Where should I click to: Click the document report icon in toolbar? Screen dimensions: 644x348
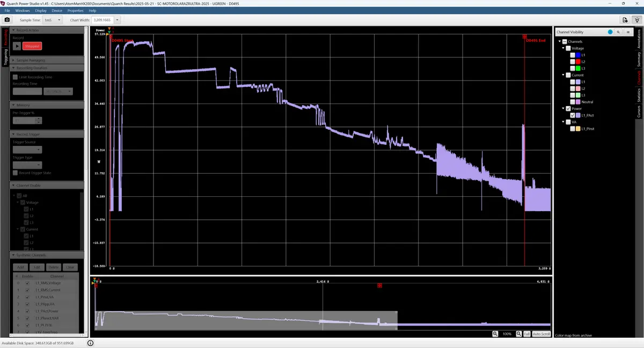(x=625, y=20)
